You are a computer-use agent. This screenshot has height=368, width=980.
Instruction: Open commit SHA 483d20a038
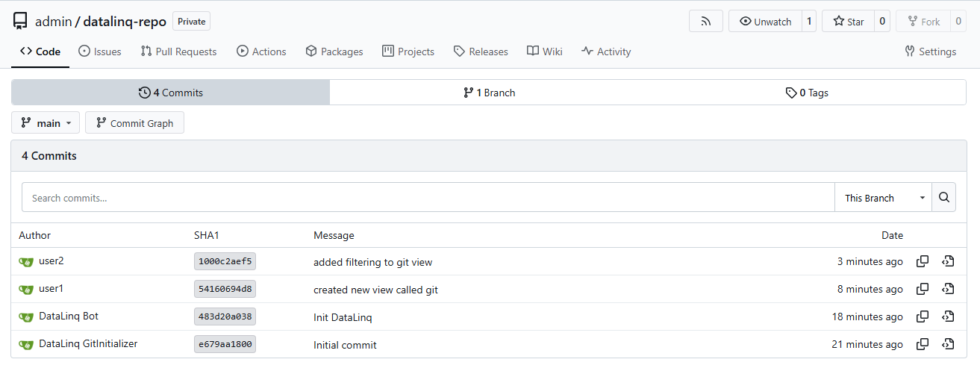coord(225,316)
